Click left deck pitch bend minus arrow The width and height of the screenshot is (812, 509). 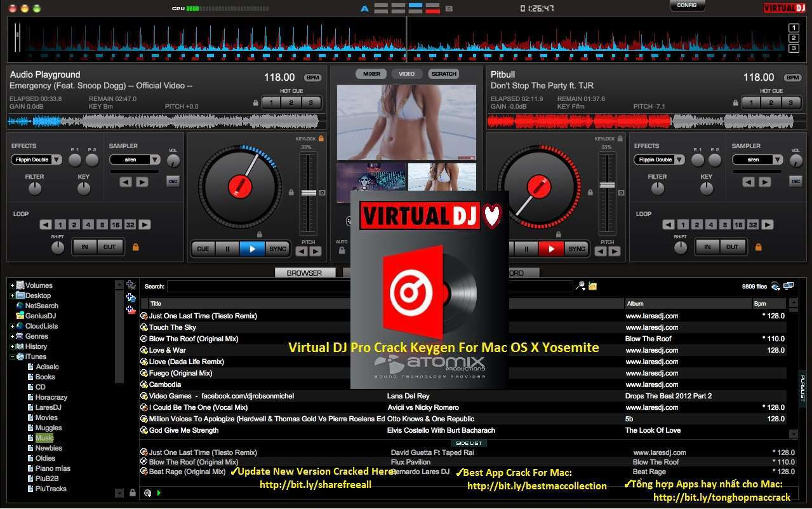302,251
